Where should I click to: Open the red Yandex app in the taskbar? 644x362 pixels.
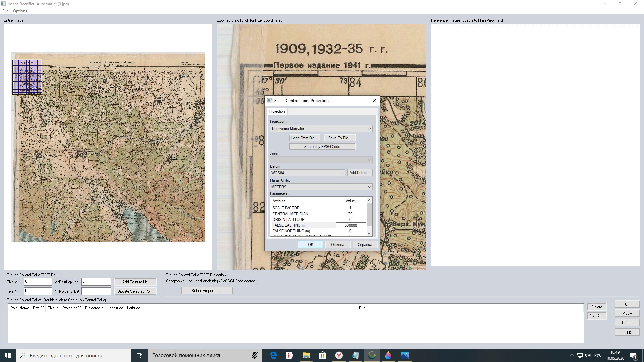pyautogui.click(x=289, y=355)
